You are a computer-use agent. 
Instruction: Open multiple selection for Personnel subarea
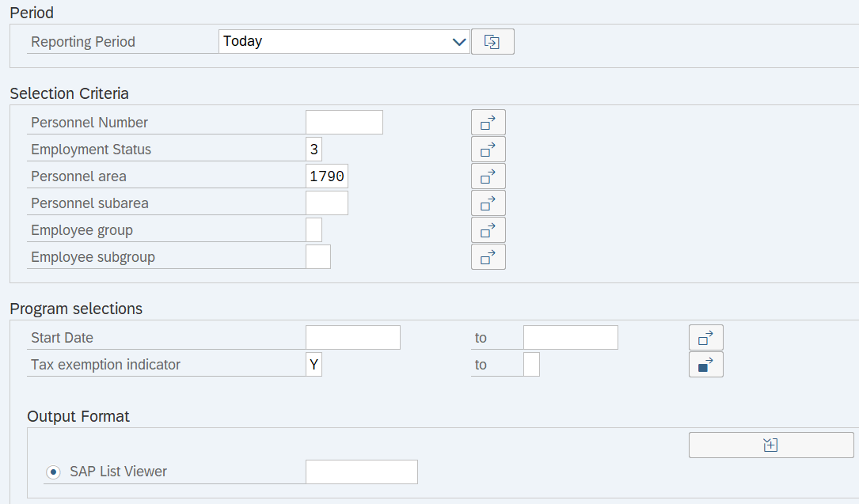point(488,203)
